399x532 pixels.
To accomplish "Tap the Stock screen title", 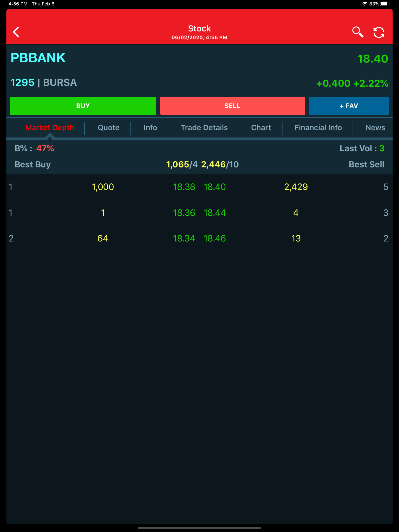I will coord(199,29).
